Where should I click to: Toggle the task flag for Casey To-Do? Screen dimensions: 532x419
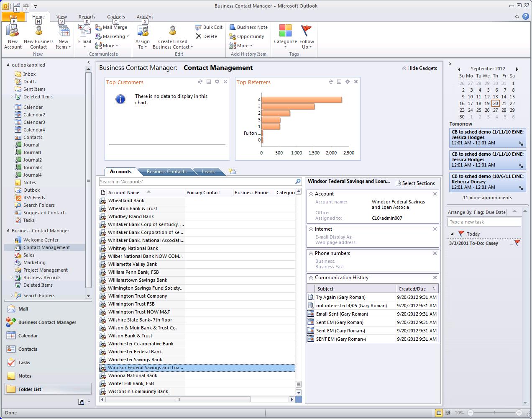pos(517,243)
